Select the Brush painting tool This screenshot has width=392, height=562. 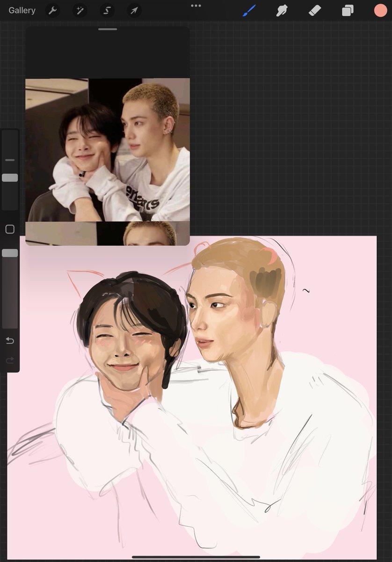(x=249, y=10)
